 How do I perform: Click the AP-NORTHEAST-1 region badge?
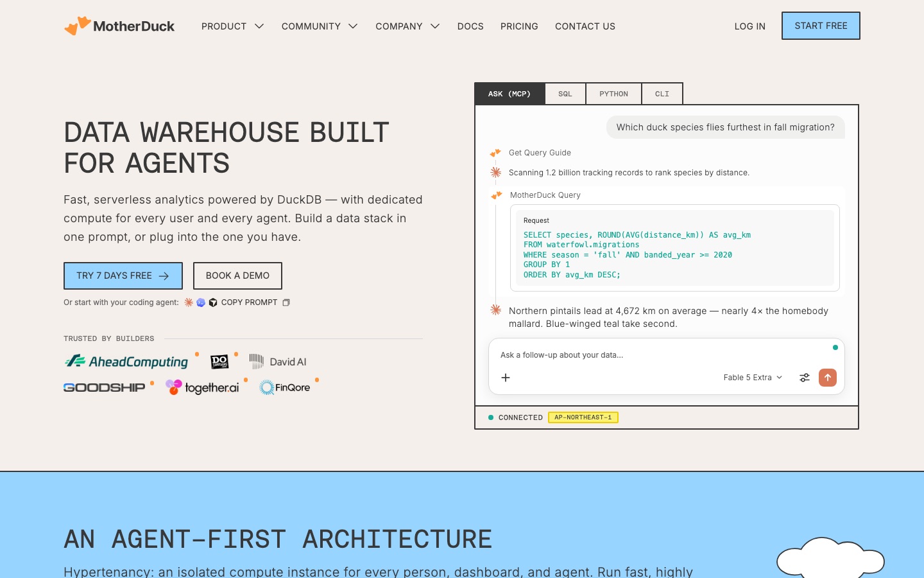tap(583, 417)
